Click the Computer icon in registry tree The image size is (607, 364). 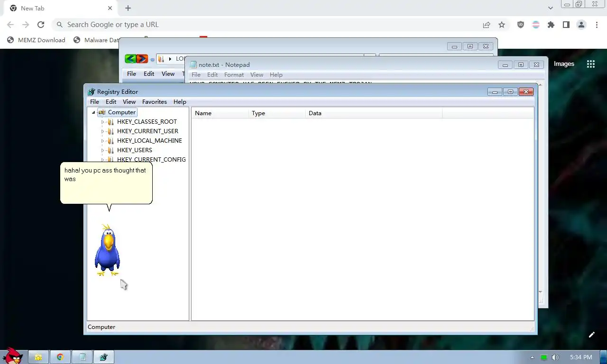tap(101, 112)
